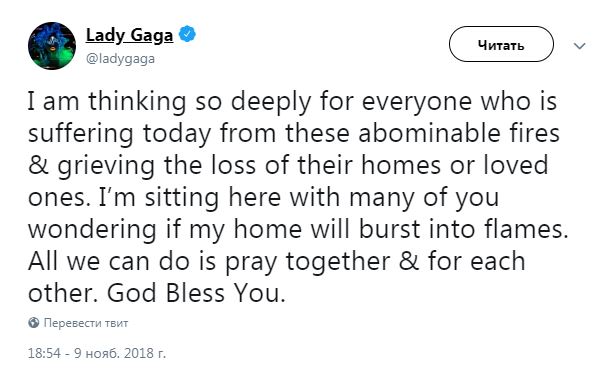This screenshot has height=373, width=608.
Task: Open Lady Gaga's profile avatar
Action: (52, 46)
